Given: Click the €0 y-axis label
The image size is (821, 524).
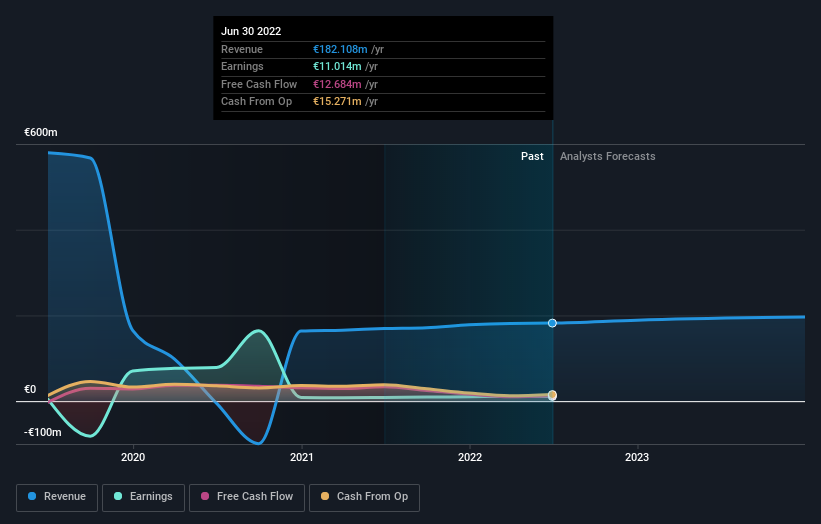Looking at the screenshot, I should (x=30, y=389).
